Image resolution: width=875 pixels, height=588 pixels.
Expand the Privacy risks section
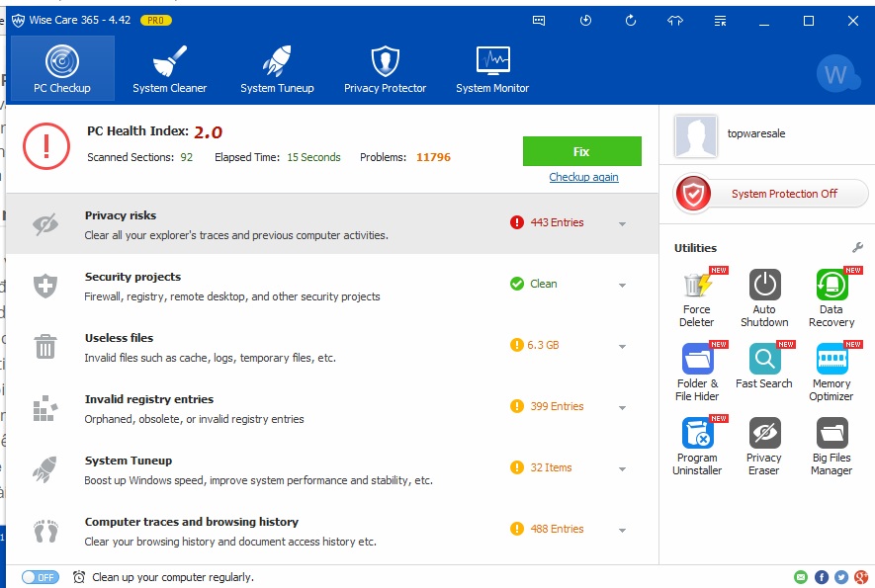[622, 224]
